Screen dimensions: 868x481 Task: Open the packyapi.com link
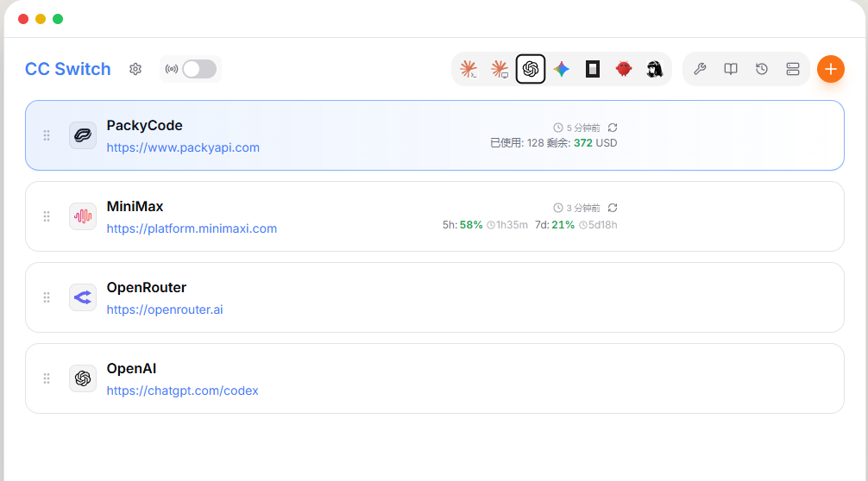point(183,147)
